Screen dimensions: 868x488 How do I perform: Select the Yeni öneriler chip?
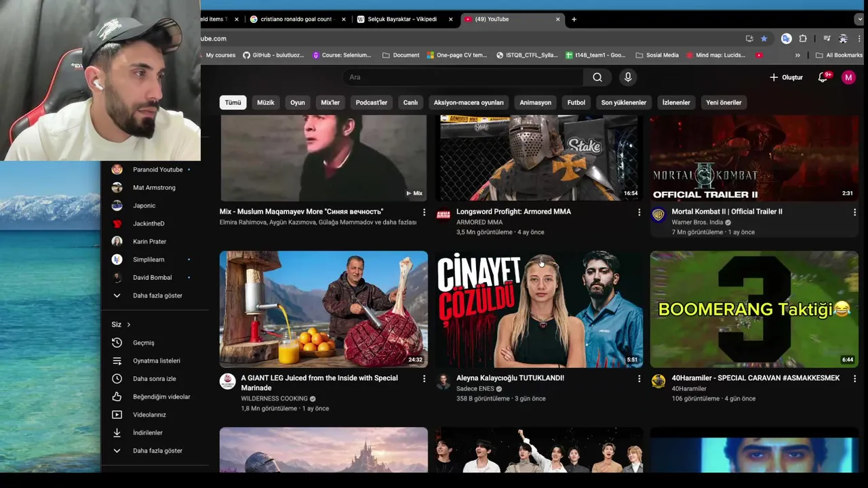(x=724, y=102)
